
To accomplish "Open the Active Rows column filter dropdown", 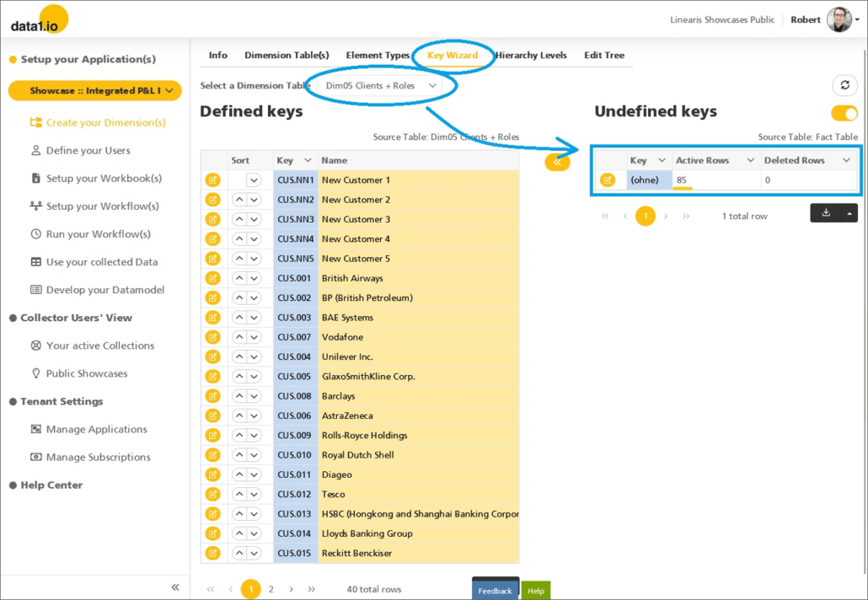I will pyautogui.click(x=750, y=160).
